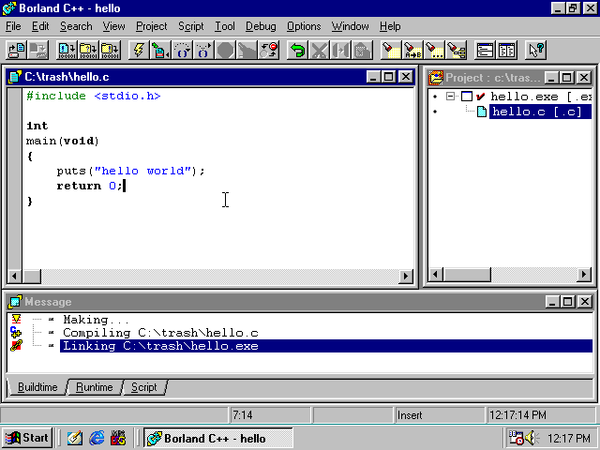Click the step over toolbar icon
This screenshot has width=600, height=450.
182,50
